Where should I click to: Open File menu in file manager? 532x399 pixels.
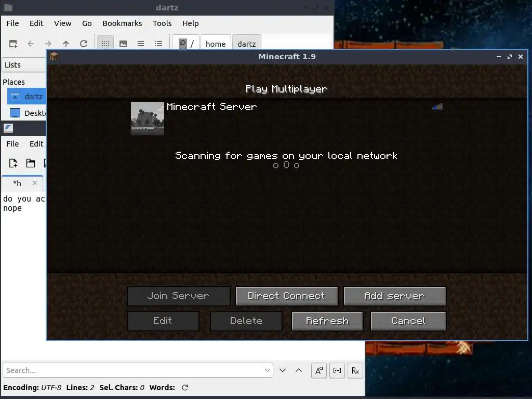point(12,23)
